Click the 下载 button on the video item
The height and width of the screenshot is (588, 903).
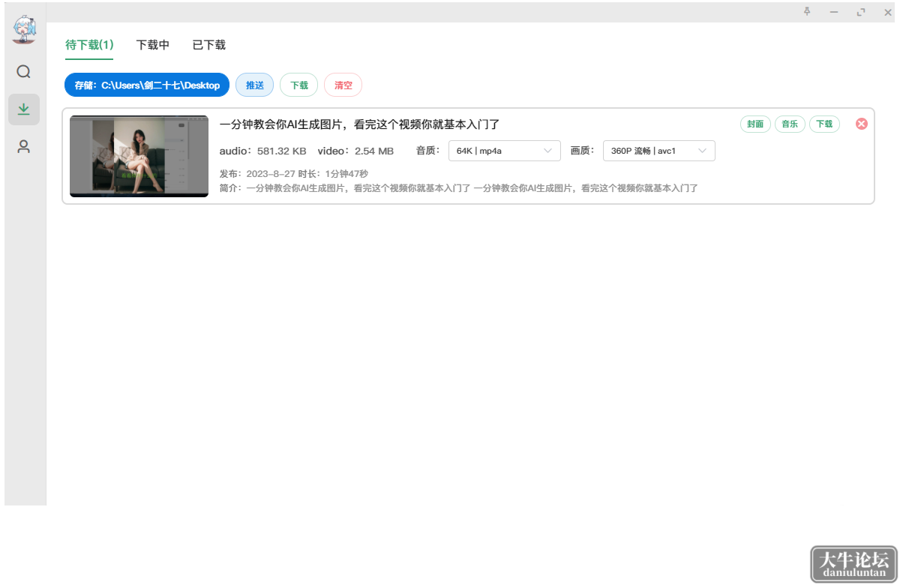click(x=824, y=124)
